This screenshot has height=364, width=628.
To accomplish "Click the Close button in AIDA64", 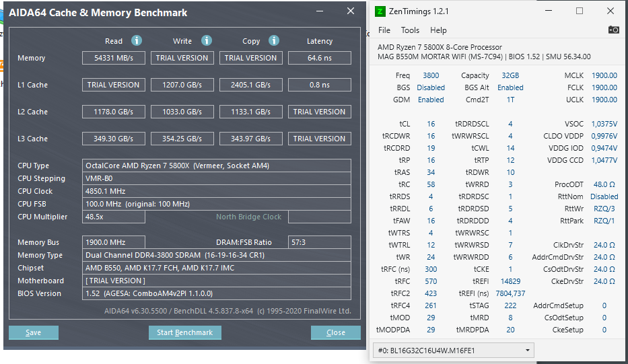I will 336,332.
